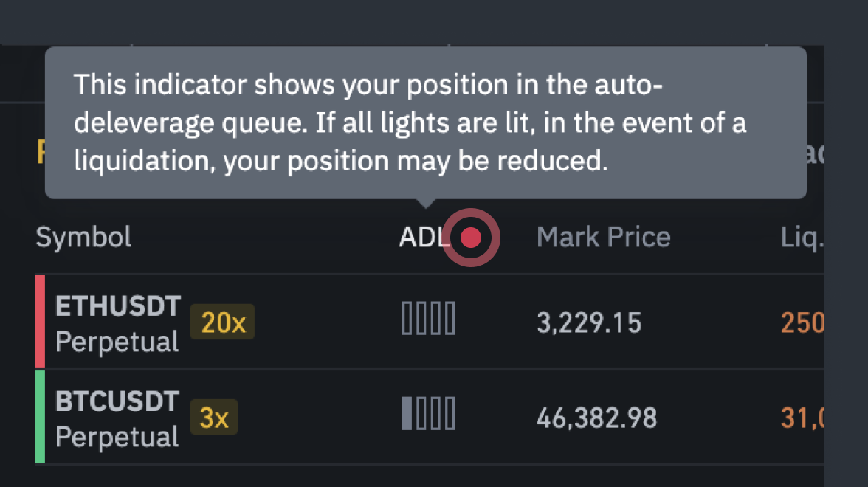868x487 pixels.
Task: Click the green side marker on BTCUSDT row
Action: [x=40, y=417]
